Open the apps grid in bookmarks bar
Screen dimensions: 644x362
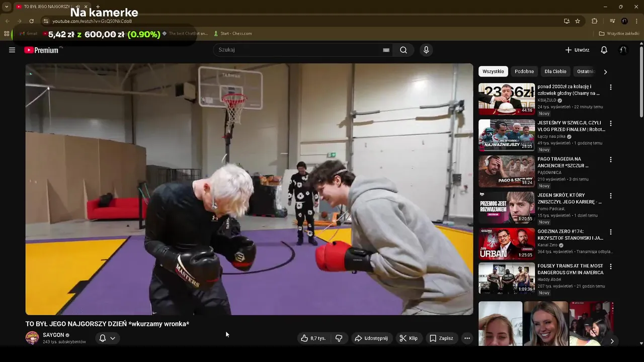pyautogui.click(x=7, y=34)
